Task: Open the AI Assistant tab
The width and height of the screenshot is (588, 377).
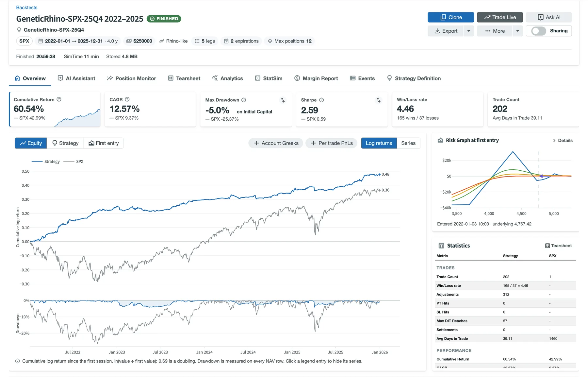Action: [x=76, y=78]
